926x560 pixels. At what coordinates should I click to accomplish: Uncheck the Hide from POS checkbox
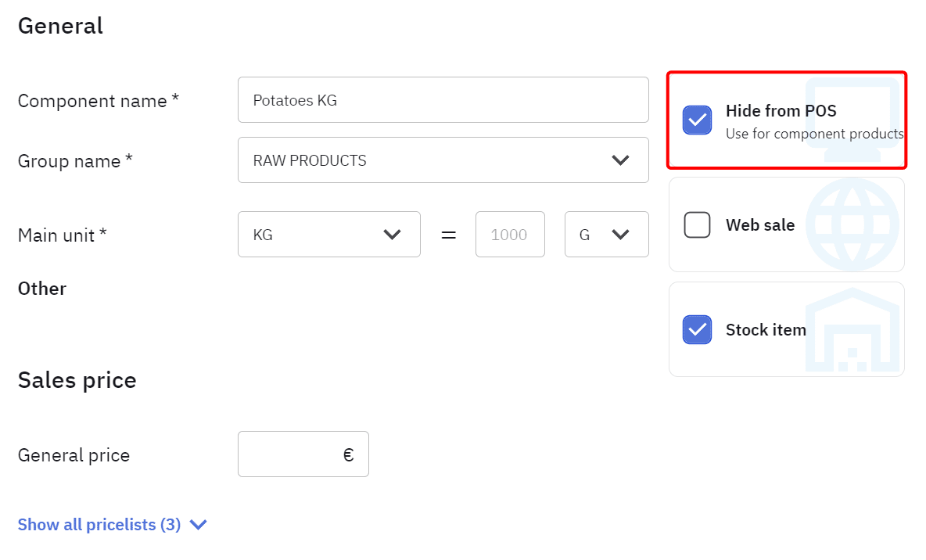pyautogui.click(x=697, y=120)
